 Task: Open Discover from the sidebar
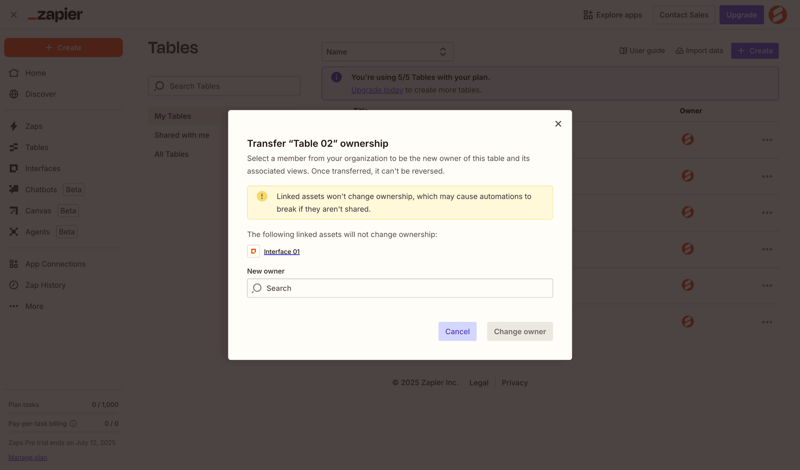click(33, 94)
